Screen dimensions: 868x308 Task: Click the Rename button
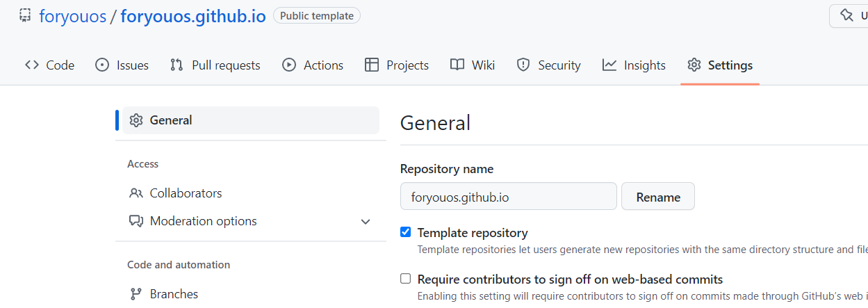click(x=658, y=197)
